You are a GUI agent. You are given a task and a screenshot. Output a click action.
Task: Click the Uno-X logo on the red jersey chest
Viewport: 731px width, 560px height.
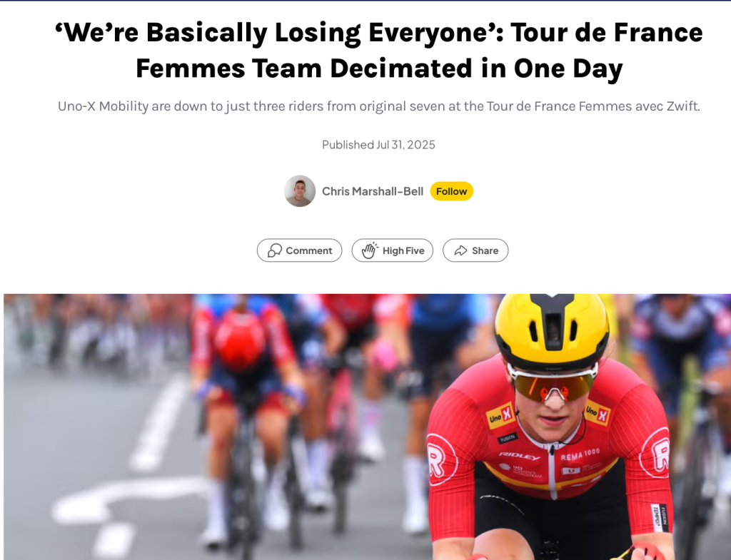501,415
